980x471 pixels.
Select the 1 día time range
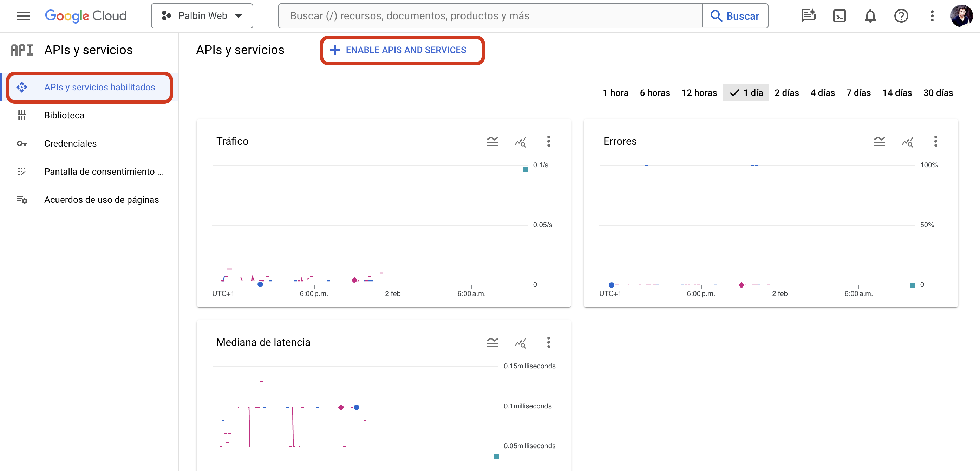coord(746,93)
